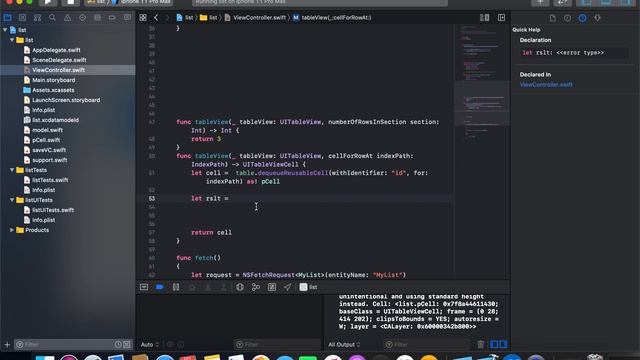This screenshot has height=360, width=640.
Task: Open pCell.swift file
Action: click(x=46, y=140)
